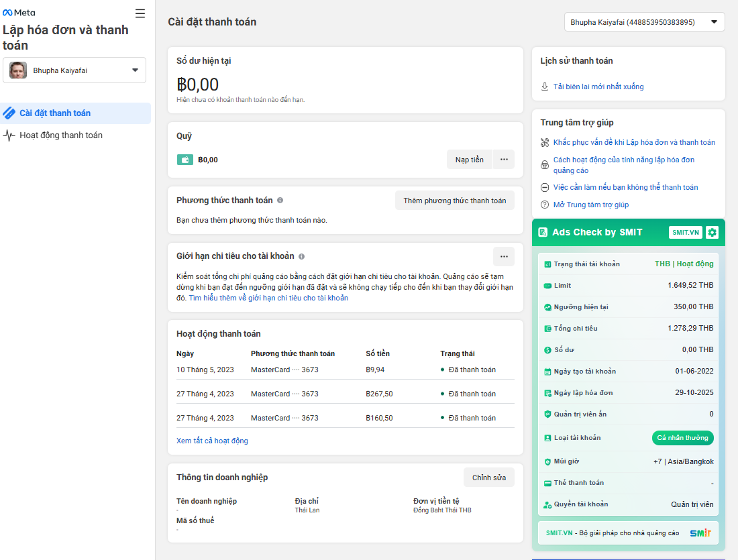Click the green wallet icon under Quỹ
This screenshot has width=738, height=560.
pyautogui.click(x=184, y=160)
